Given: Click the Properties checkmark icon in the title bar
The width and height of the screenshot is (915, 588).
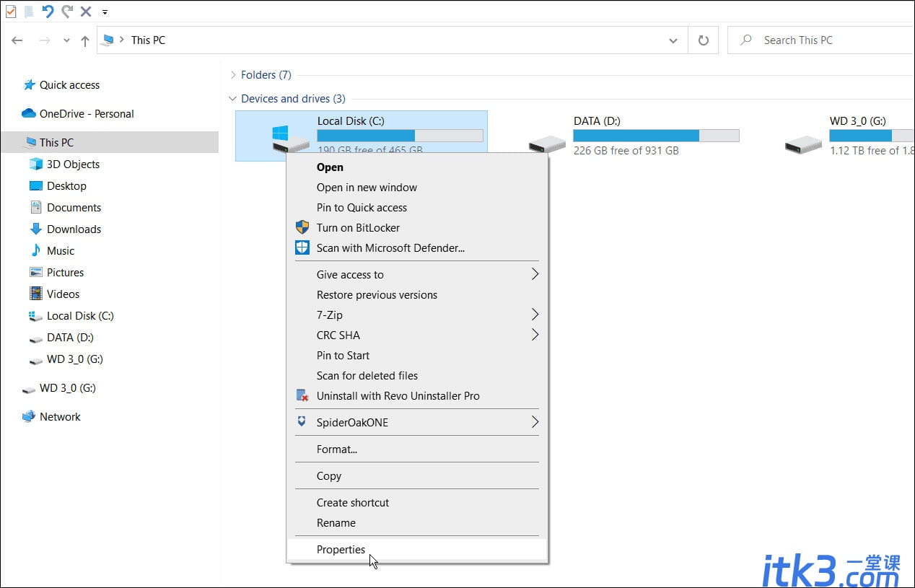Looking at the screenshot, I should [x=11, y=12].
